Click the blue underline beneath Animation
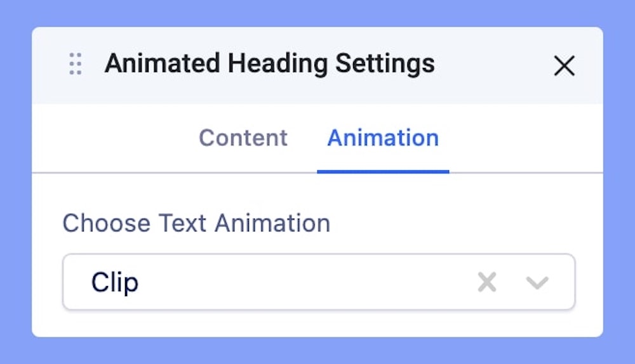The height and width of the screenshot is (364, 635). (383, 171)
